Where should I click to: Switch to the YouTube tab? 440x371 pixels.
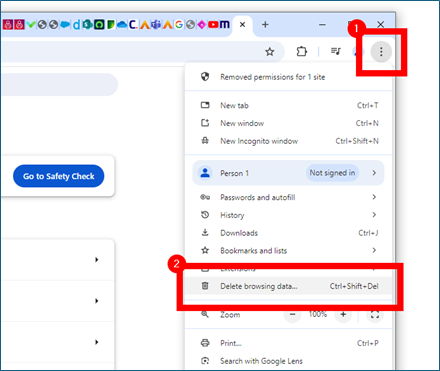coord(213,24)
